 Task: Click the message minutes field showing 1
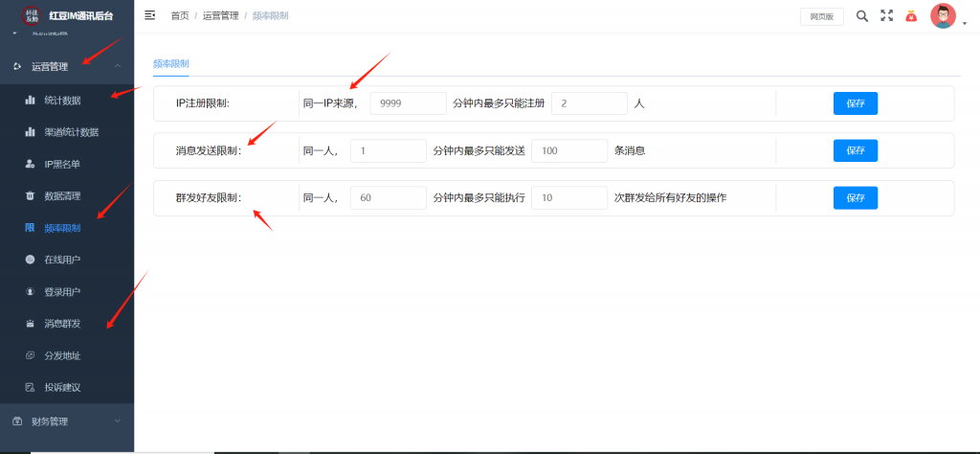(389, 150)
